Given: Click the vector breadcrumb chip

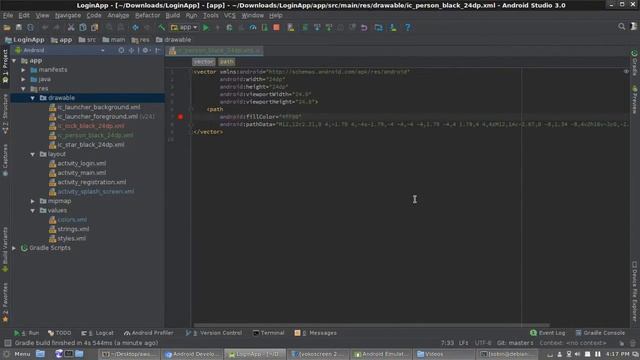Looking at the screenshot, I should (x=204, y=62).
